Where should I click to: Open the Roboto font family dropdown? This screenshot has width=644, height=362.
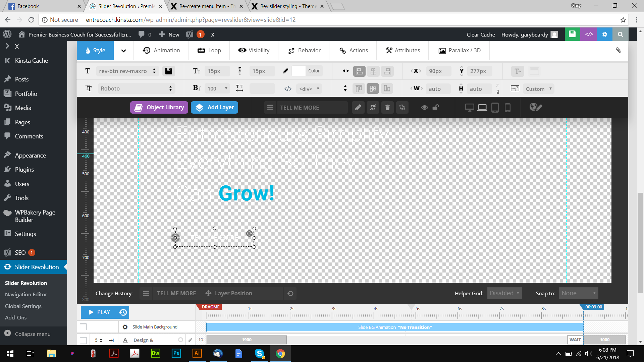point(136,88)
